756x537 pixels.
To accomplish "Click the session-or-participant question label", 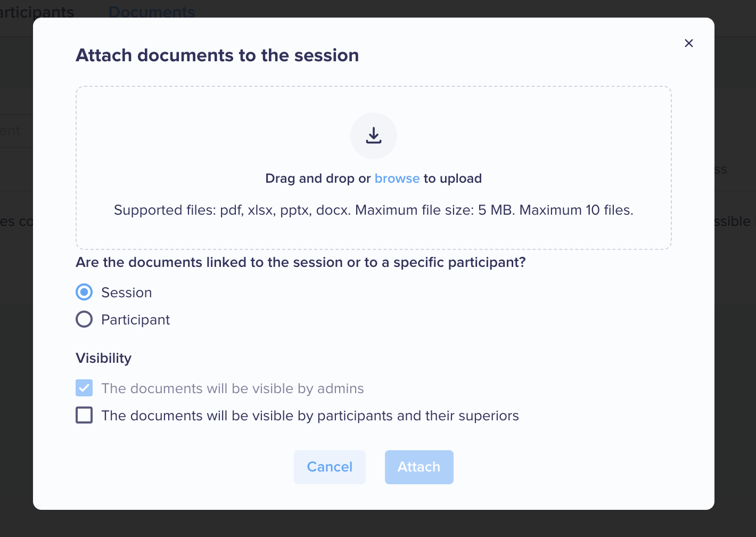I will pos(301,263).
